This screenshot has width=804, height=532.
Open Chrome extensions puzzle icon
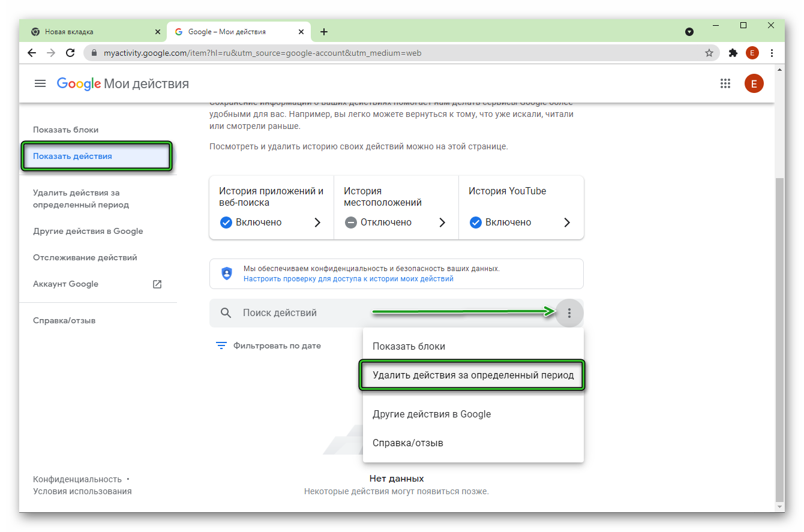point(733,53)
